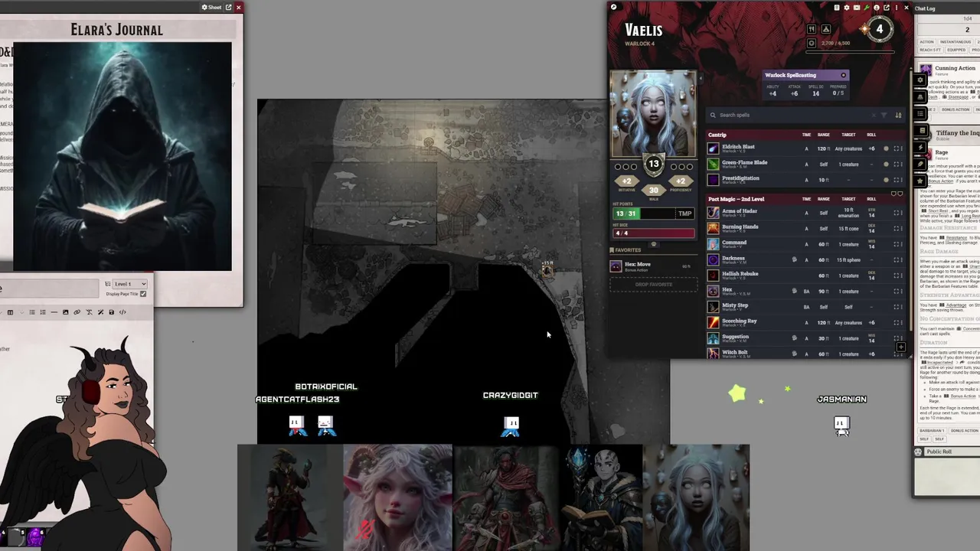The image size is (980, 551).
Task: Select the ACTION filter tab in feature panel
Action: coord(926,42)
